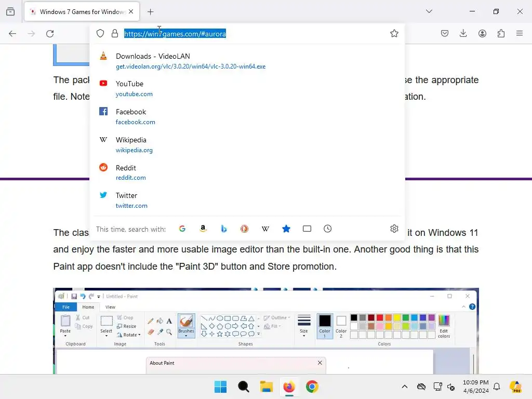Search in open Tabs shortcut
This screenshot has width=532, height=399.
coord(307,229)
